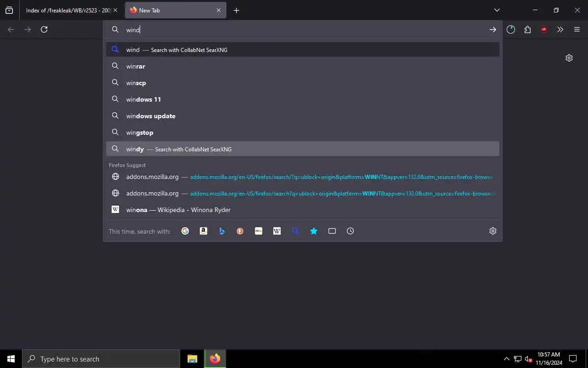Search open tabs via the tab icon
Viewport: 588px width, 368px height.
(332, 231)
